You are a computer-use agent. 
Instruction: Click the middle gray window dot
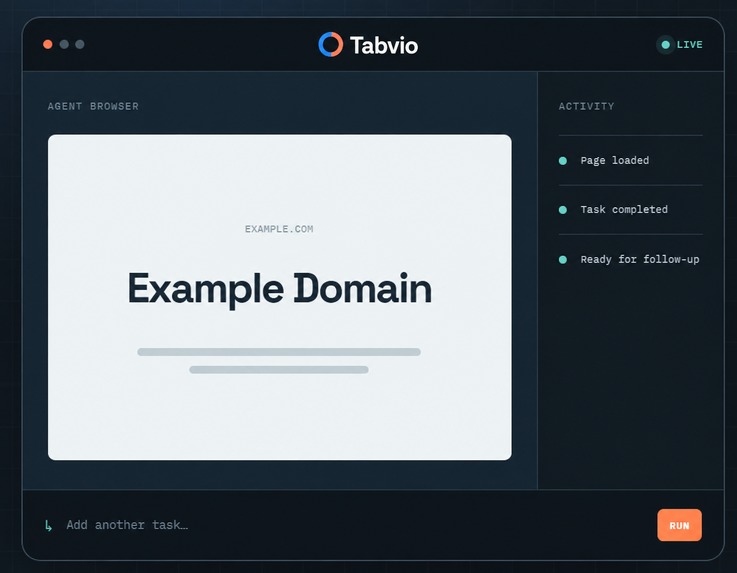[64, 44]
